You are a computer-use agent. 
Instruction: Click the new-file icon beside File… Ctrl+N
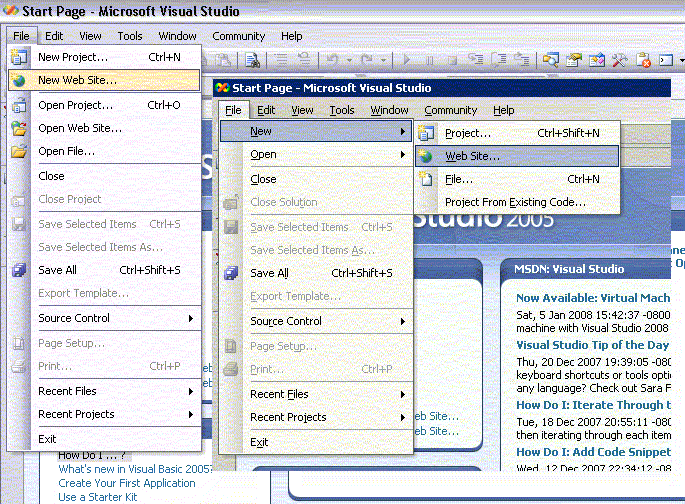click(x=426, y=179)
